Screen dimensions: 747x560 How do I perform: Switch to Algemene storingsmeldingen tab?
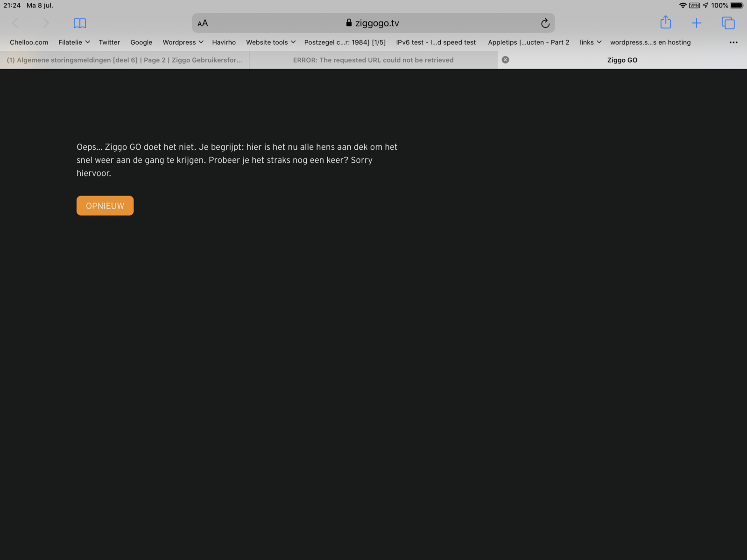coord(125,60)
